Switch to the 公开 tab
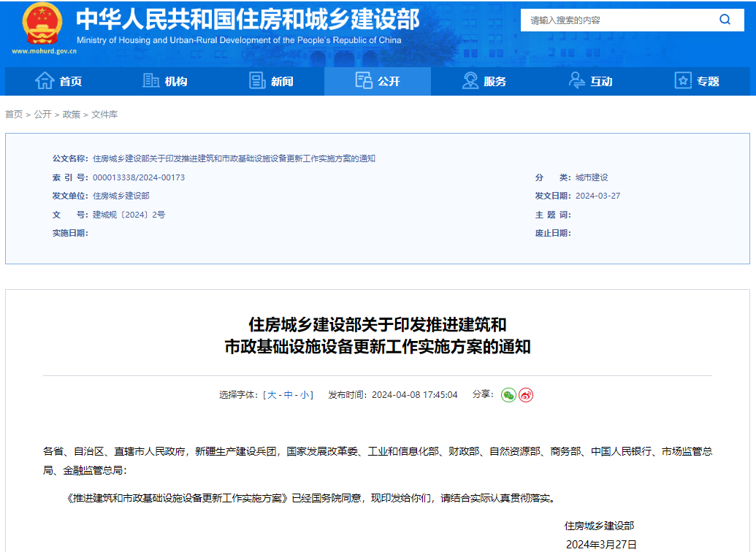The height and width of the screenshot is (552, 756). click(378, 81)
